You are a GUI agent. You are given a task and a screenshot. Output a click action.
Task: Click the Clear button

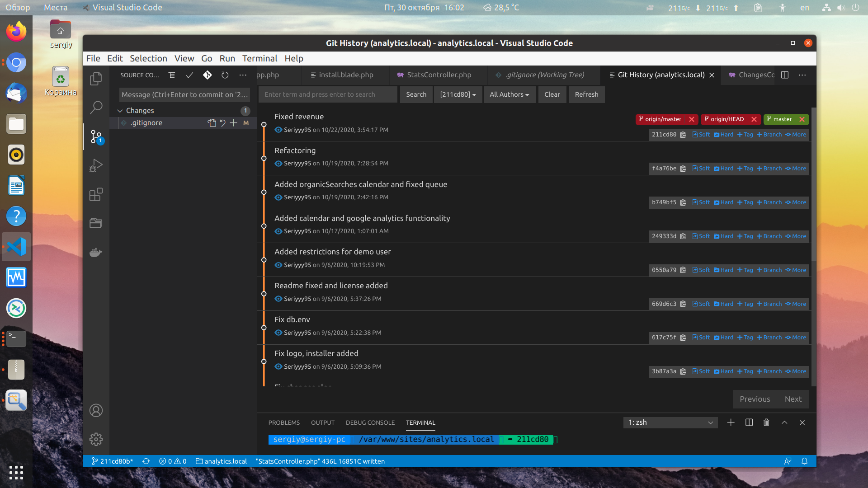[552, 94]
